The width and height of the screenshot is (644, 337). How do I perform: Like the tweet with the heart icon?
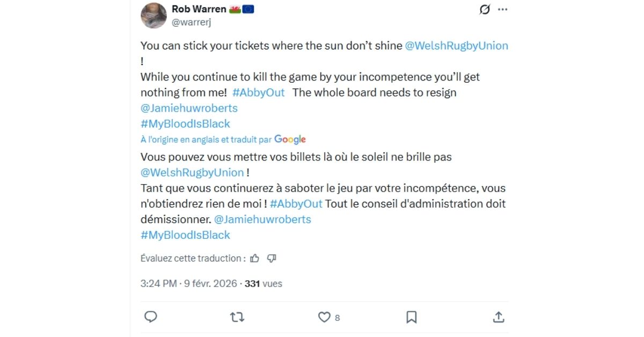324,317
